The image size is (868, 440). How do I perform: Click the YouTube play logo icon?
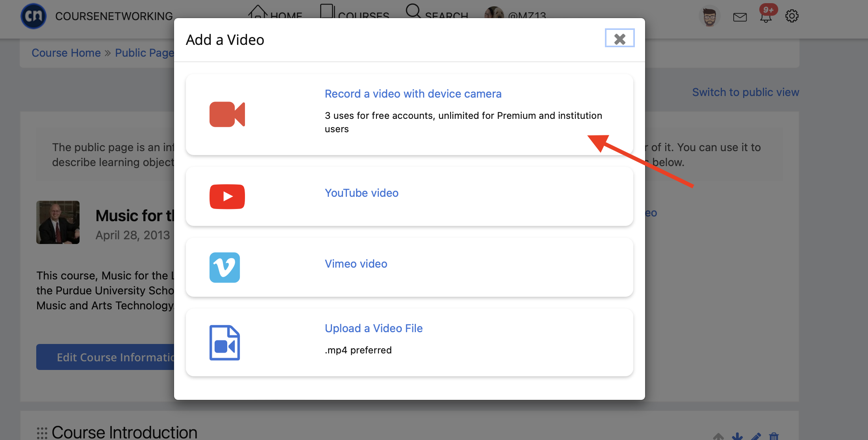227,196
